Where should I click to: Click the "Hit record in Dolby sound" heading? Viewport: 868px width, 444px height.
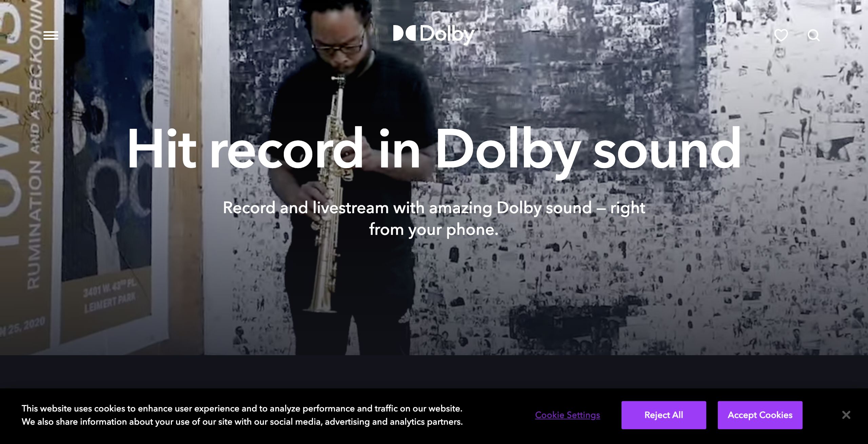pos(434,148)
